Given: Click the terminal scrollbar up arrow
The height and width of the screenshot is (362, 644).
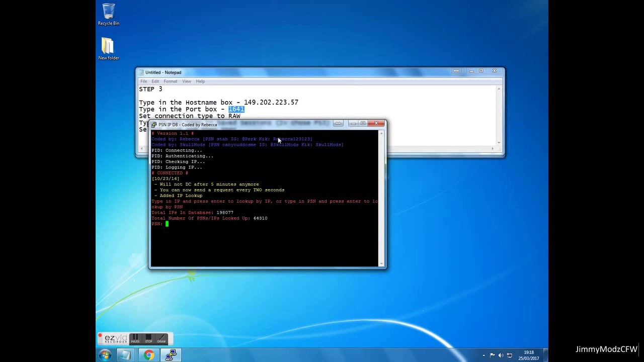Looking at the screenshot, I should pyautogui.click(x=381, y=133).
